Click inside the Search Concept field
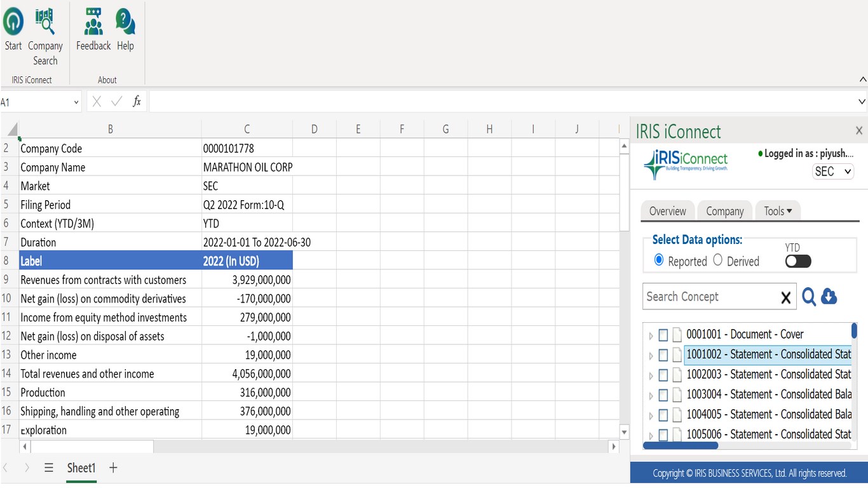The image size is (868, 488). (x=710, y=297)
